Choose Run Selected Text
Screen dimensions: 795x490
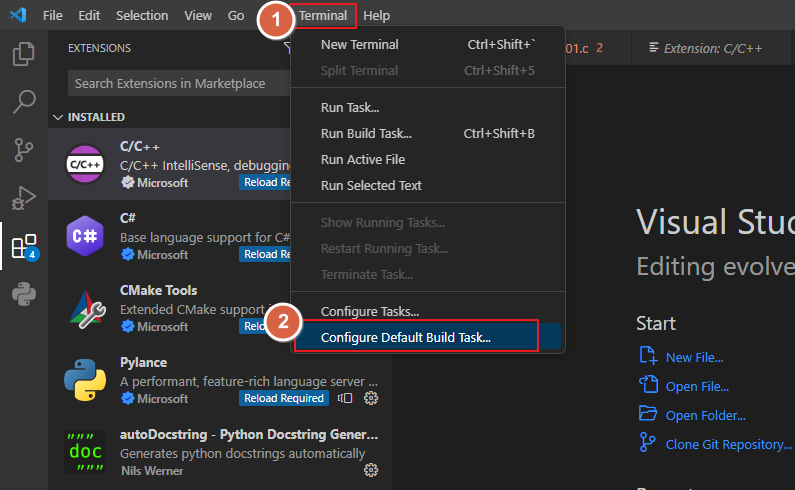pyautogui.click(x=428, y=185)
